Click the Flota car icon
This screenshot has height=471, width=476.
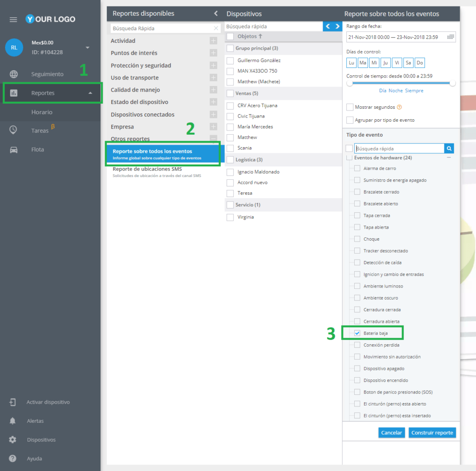coord(13,150)
